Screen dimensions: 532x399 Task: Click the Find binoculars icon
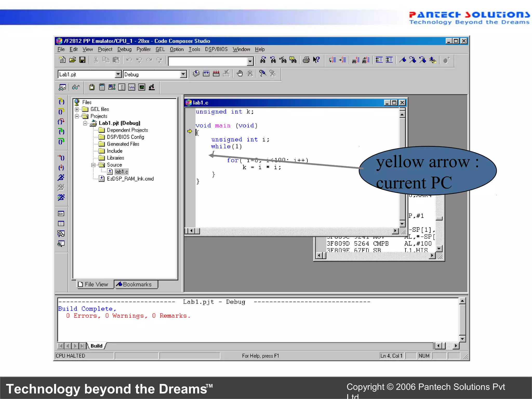[263, 60]
